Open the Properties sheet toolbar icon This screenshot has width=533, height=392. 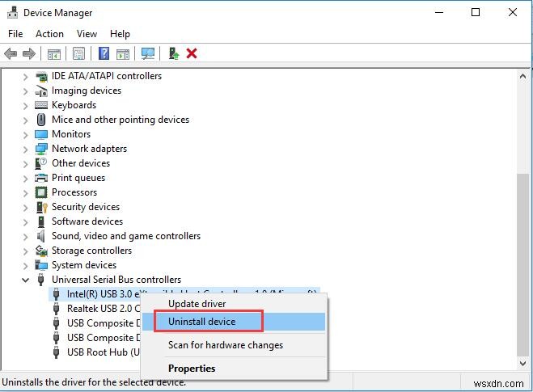click(x=79, y=53)
